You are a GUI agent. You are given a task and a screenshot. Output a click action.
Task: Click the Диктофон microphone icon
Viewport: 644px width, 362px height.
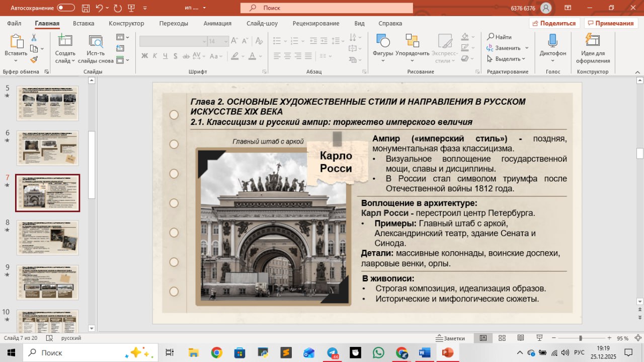552,41
